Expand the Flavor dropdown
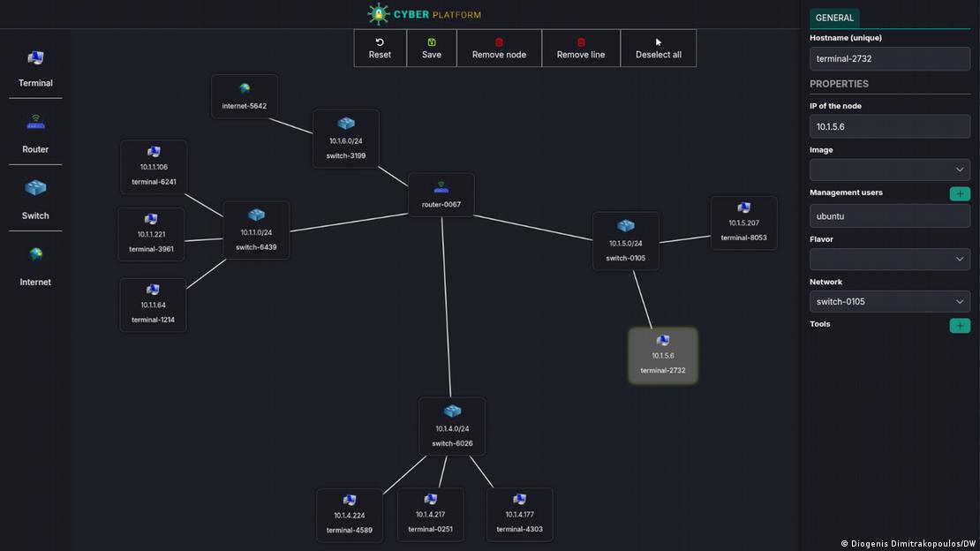The height and width of the screenshot is (551, 980). (889, 259)
